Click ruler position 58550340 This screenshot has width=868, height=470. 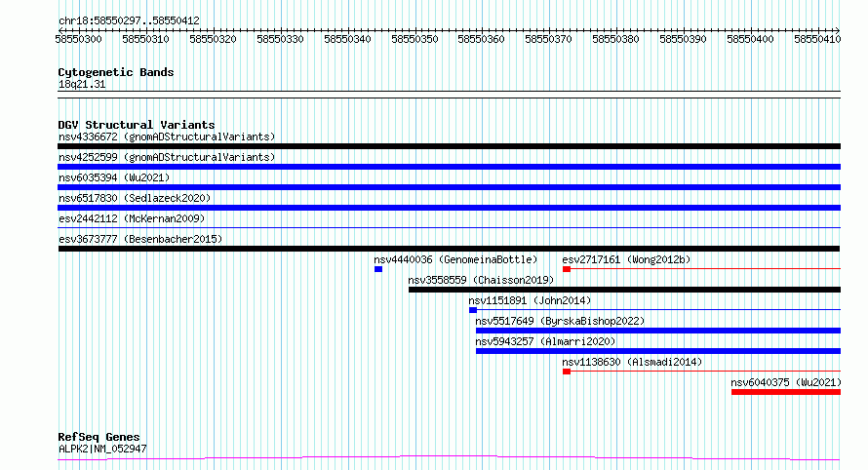347,39
